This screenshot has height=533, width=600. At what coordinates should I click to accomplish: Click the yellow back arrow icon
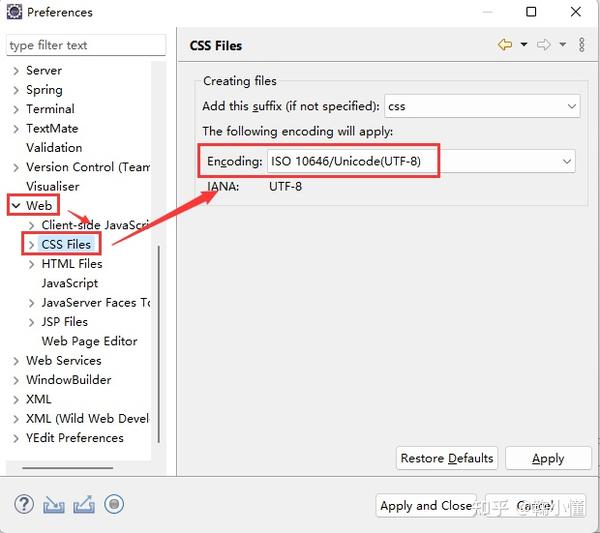coord(505,45)
